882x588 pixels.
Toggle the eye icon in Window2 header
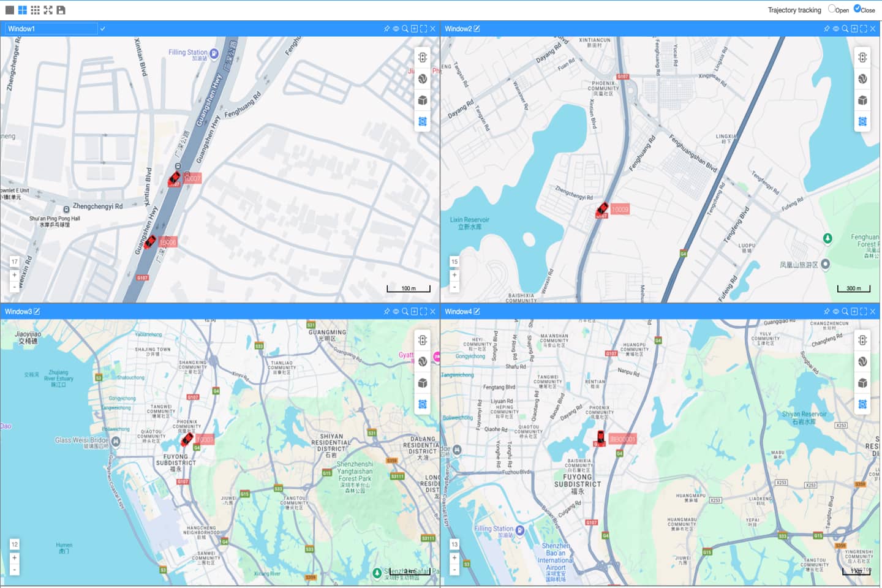(x=835, y=29)
